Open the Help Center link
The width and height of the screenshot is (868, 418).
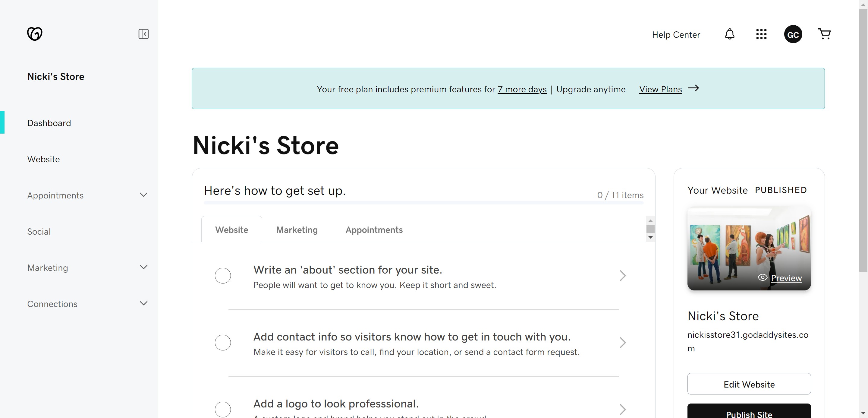(x=676, y=35)
